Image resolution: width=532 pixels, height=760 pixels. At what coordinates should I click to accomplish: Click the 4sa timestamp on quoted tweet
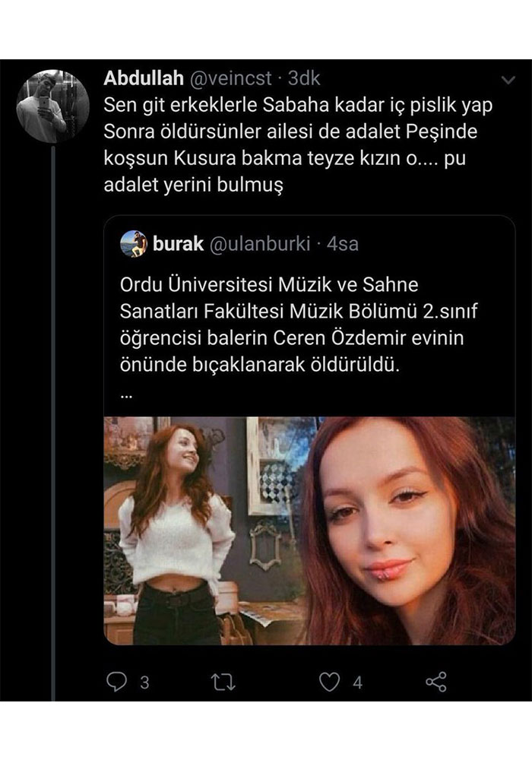coord(343,244)
